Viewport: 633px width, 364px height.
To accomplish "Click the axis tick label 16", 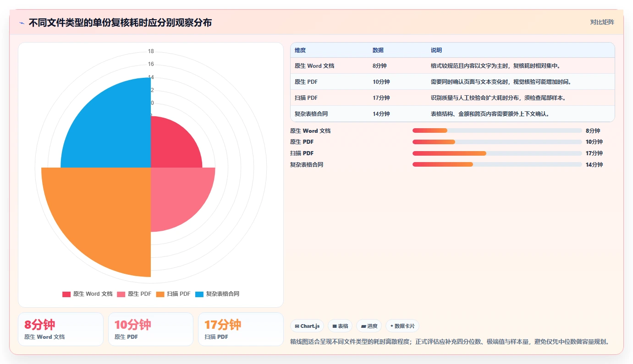I will click(151, 64).
